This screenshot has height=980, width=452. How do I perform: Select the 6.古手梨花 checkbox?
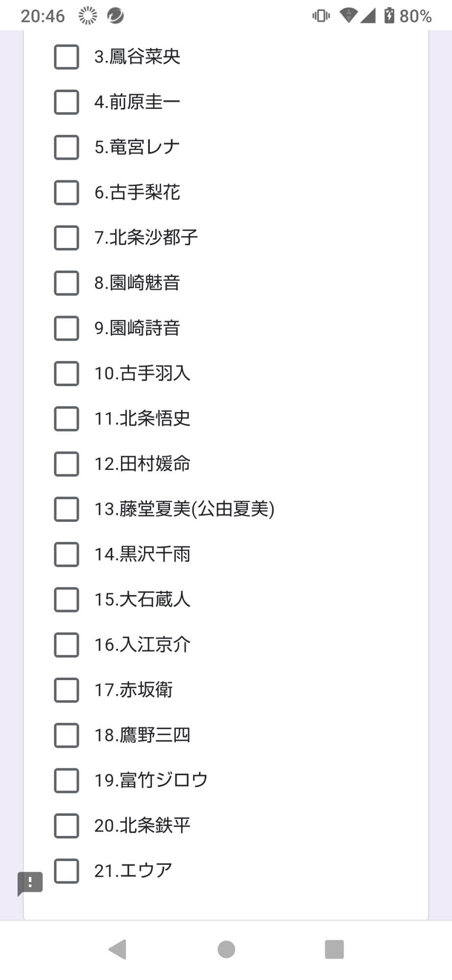click(x=67, y=193)
